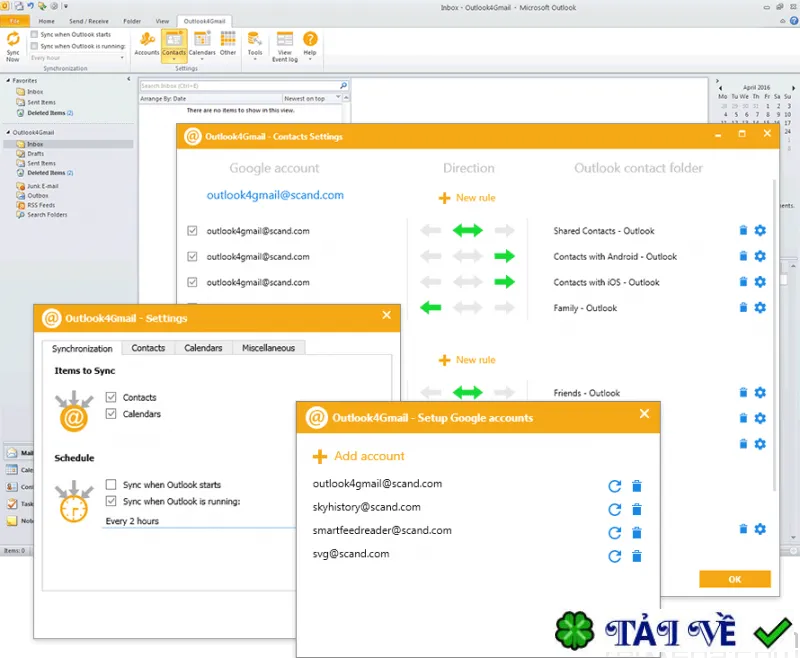Refresh the skyhistory@scand.com account

(x=615, y=510)
